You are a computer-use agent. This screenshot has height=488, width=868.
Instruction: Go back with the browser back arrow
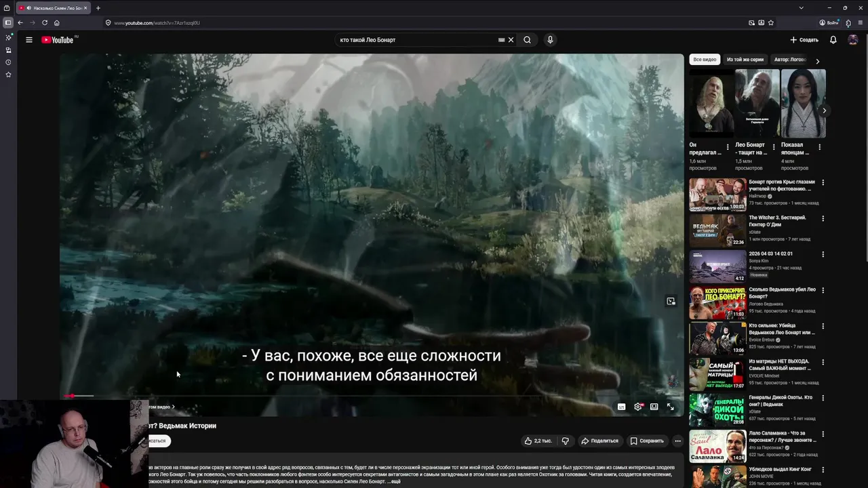tap(20, 22)
